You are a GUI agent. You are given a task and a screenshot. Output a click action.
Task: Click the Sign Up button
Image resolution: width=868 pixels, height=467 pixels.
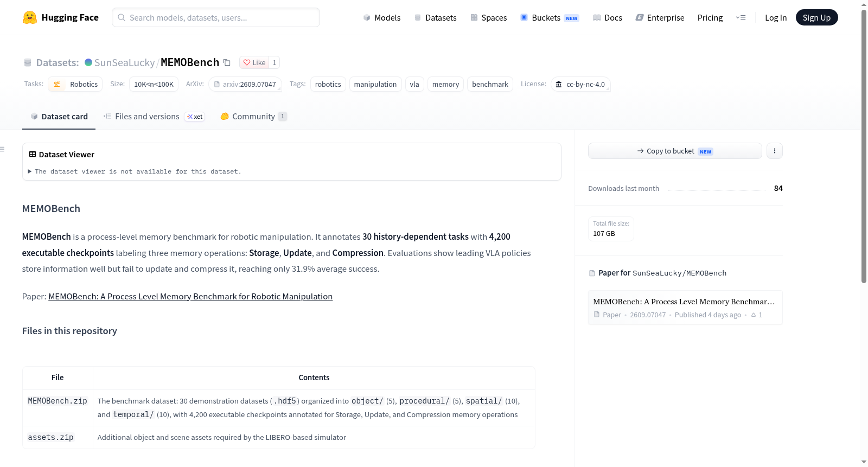[816, 17]
